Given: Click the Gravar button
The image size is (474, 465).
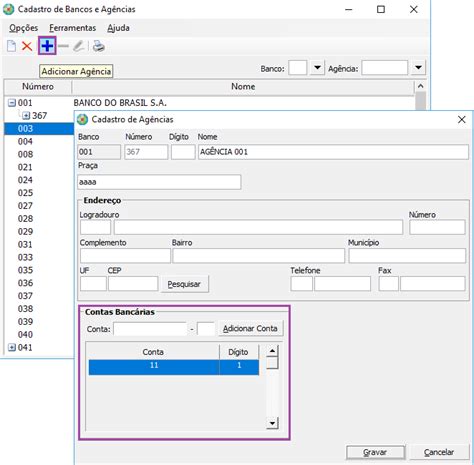Looking at the screenshot, I should [x=375, y=452].
